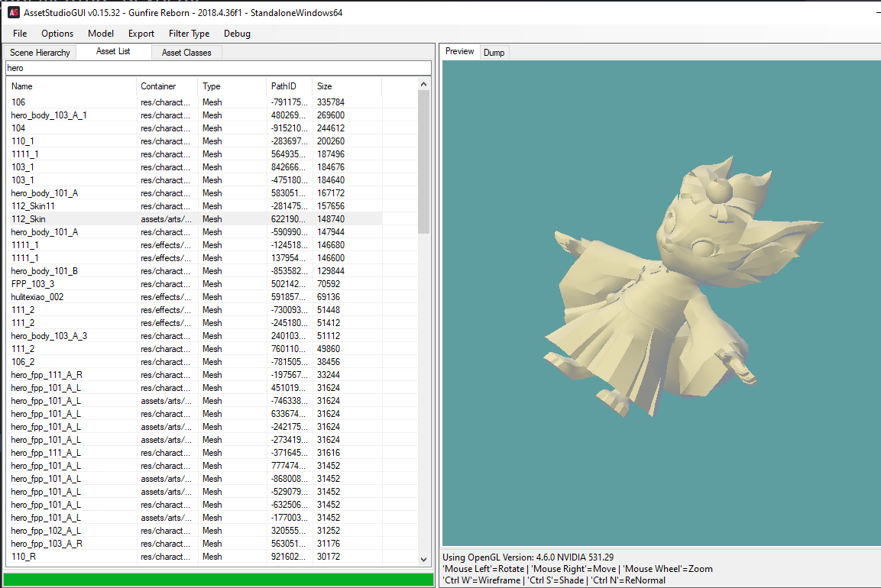Select the Dump tab
881x588 pixels.
coord(494,53)
